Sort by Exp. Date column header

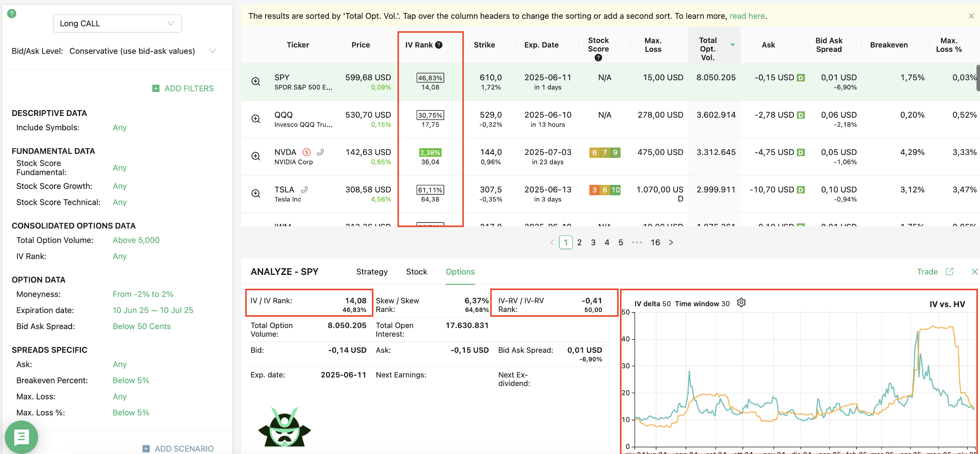(x=541, y=45)
